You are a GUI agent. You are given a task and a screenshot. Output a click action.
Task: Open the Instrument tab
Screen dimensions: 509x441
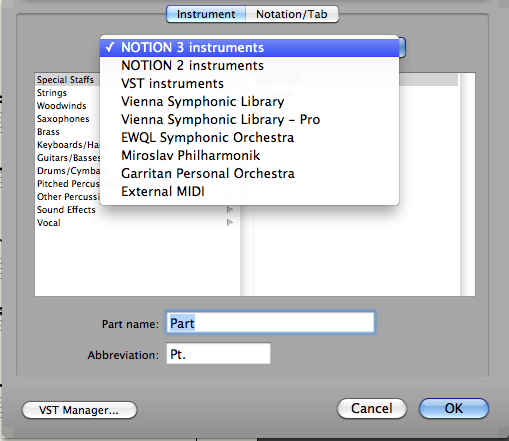[206, 14]
